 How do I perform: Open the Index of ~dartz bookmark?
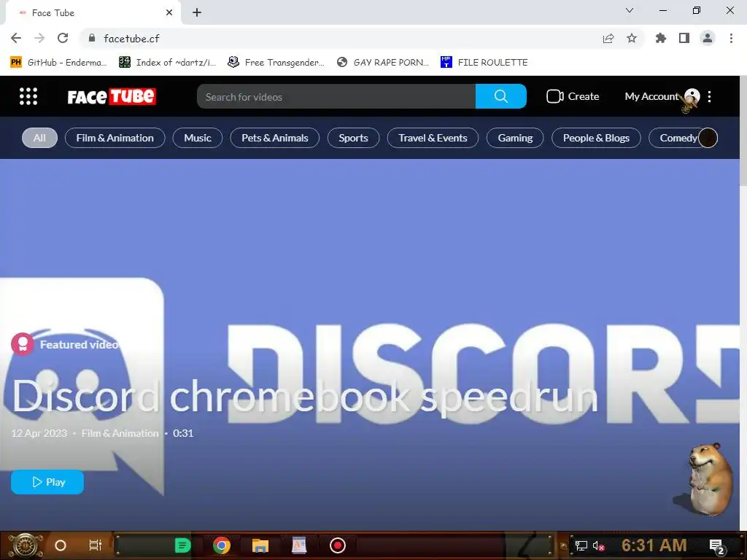(167, 63)
